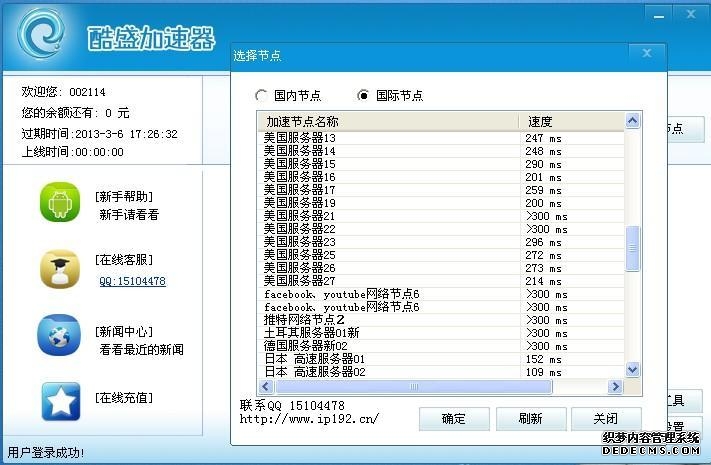Click the http://www.ip192.cn/ address text

point(309,419)
